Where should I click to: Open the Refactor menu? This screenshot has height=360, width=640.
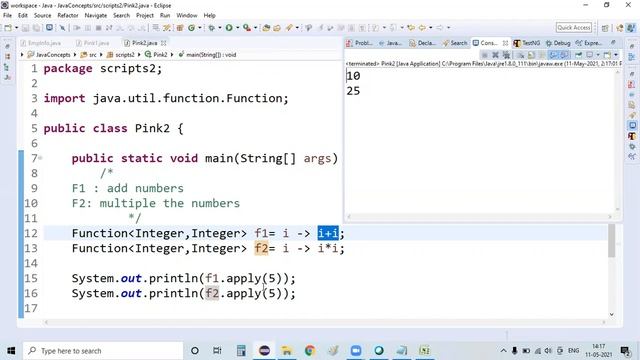pyautogui.click(x=68, y=16)
